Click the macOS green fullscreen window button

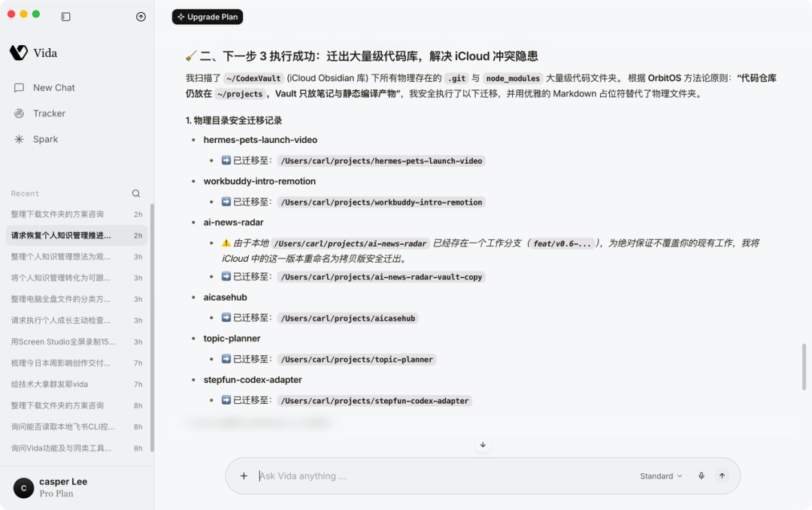[x=36, y=14]
